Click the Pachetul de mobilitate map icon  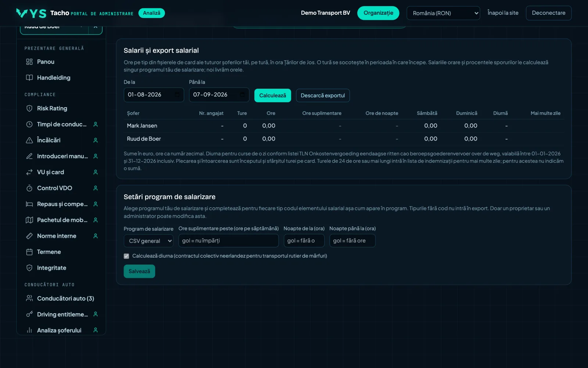[x=29, y=220]
